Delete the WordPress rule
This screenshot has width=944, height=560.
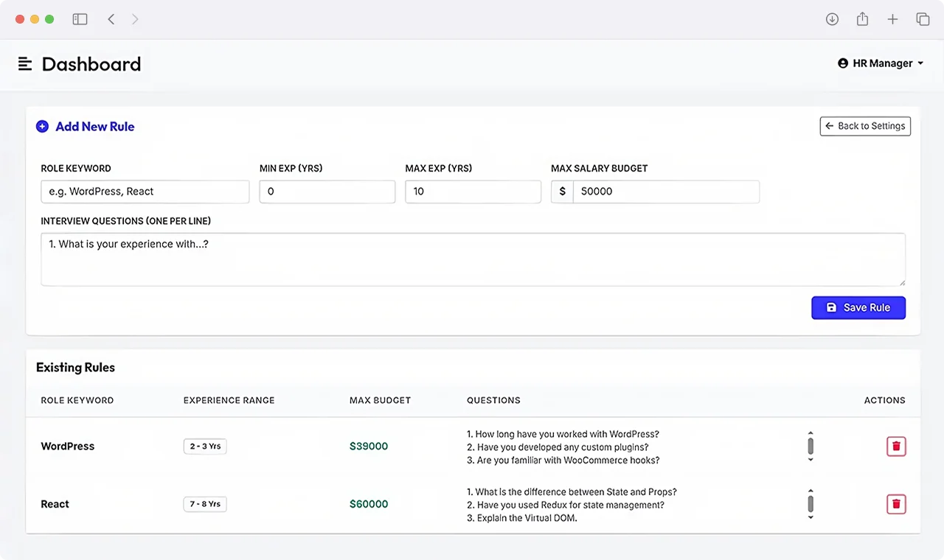pos(896,446)
